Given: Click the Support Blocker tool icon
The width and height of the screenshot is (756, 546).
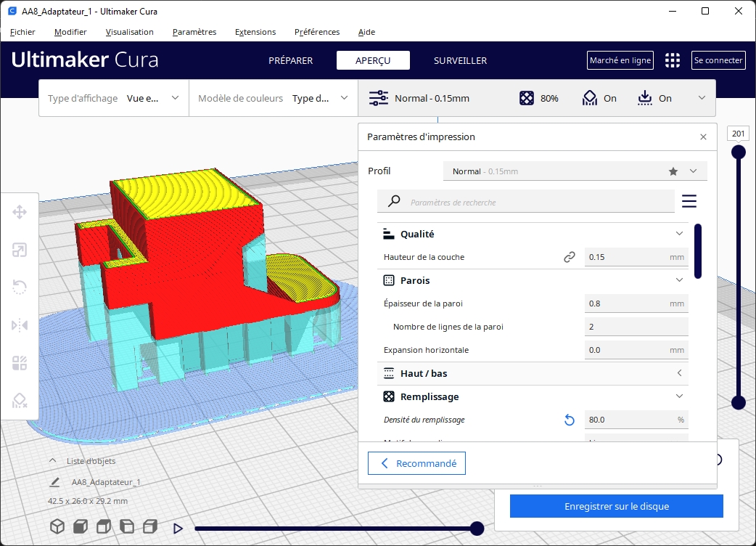Looking at the screenshot, I should tap(20, 401).
